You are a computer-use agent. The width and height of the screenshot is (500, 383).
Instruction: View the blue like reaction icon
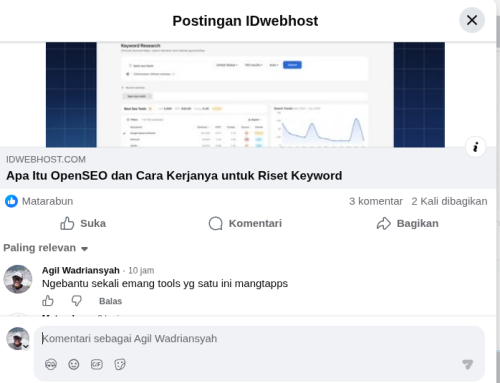(11, 201)
